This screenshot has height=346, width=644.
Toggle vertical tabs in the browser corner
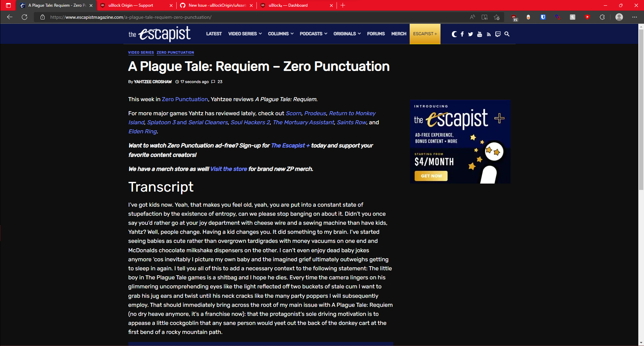tap(8, 5)
